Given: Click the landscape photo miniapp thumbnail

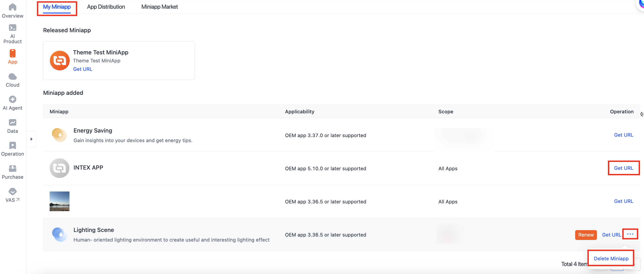Looking at the screenshot, I should [x=59, y=201].
